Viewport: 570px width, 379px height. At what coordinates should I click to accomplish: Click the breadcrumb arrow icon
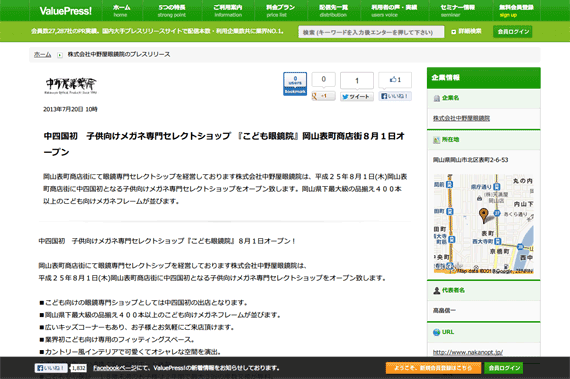(x=60, y=55)
